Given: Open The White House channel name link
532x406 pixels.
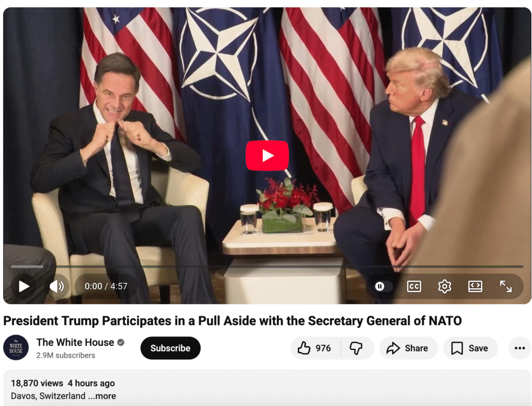Looking at the screenshot, I should coord(75,342).
